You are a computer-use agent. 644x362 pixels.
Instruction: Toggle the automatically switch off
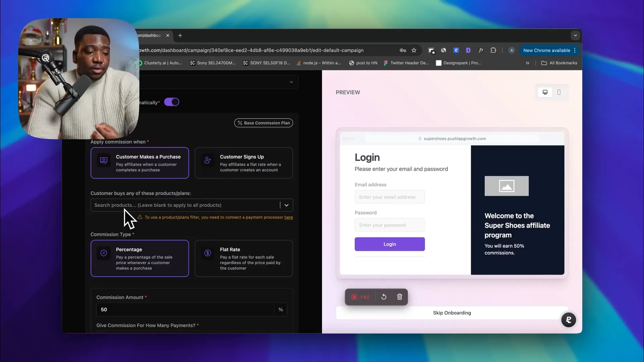point(171,102)
